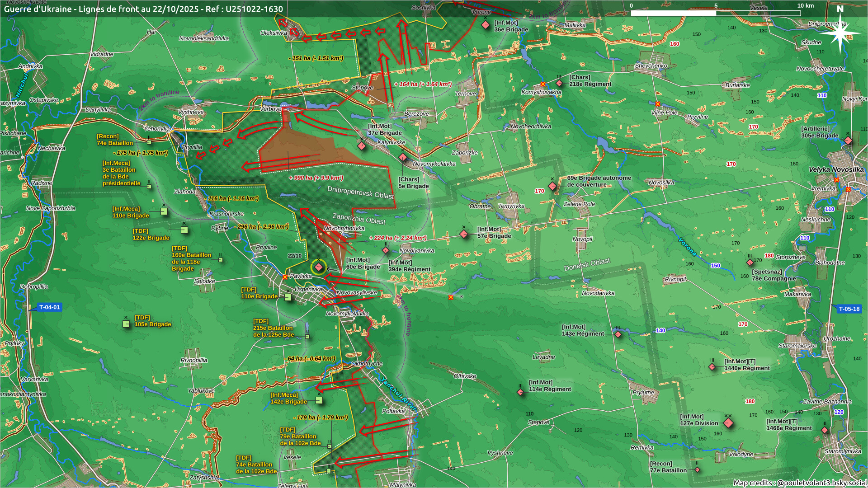Select the 69e Brigade autonome diamond marker
The image size is (868, 488).
[552, 186]
